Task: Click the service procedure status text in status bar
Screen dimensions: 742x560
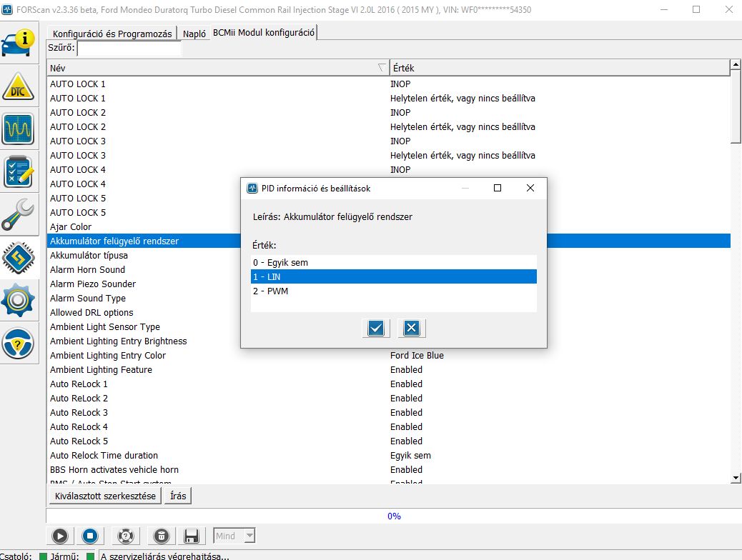Action: coord(164,556)
